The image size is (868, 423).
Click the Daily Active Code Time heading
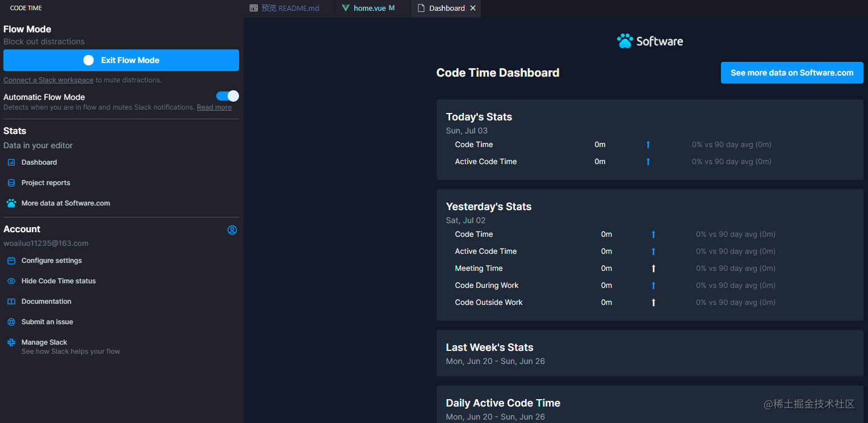click(x=503, y=403)
